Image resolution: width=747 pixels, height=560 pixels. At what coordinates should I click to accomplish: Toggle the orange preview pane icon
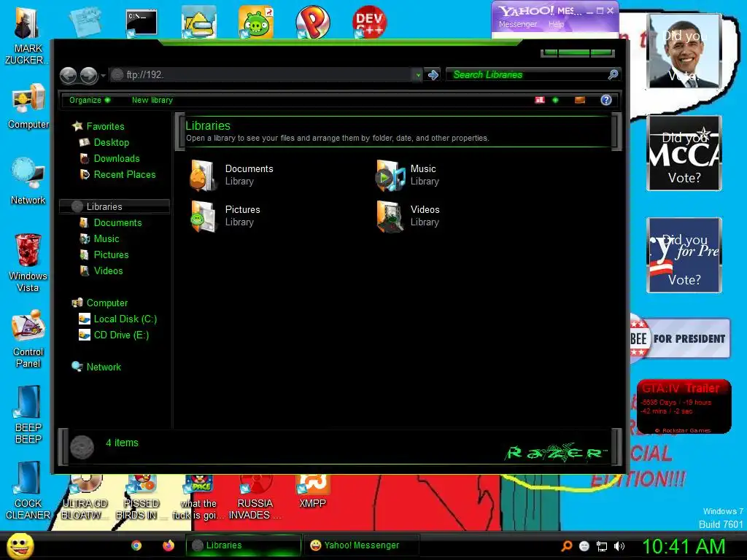pyautogui.click(x=580, y=100)
